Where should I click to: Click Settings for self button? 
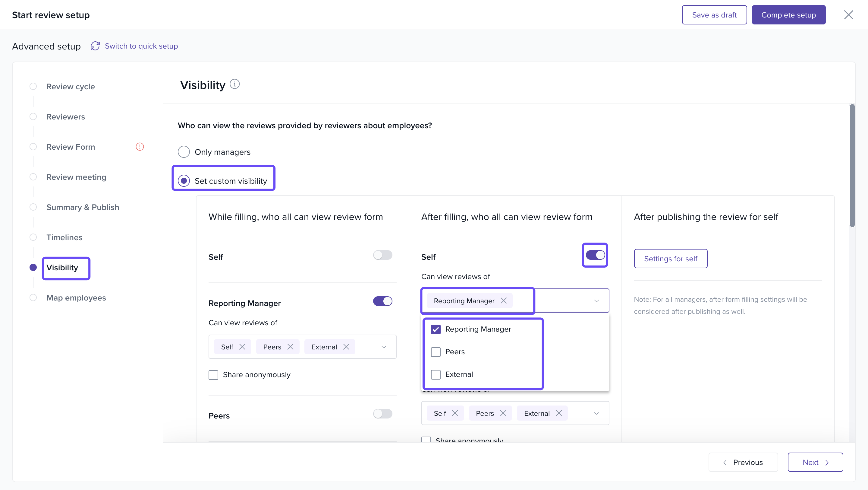[670, 259]
